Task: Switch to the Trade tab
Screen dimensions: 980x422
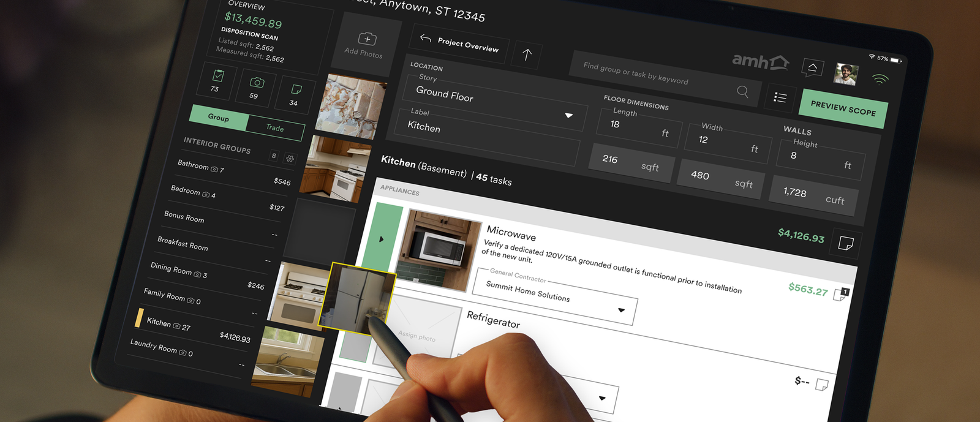Action: 275,128
